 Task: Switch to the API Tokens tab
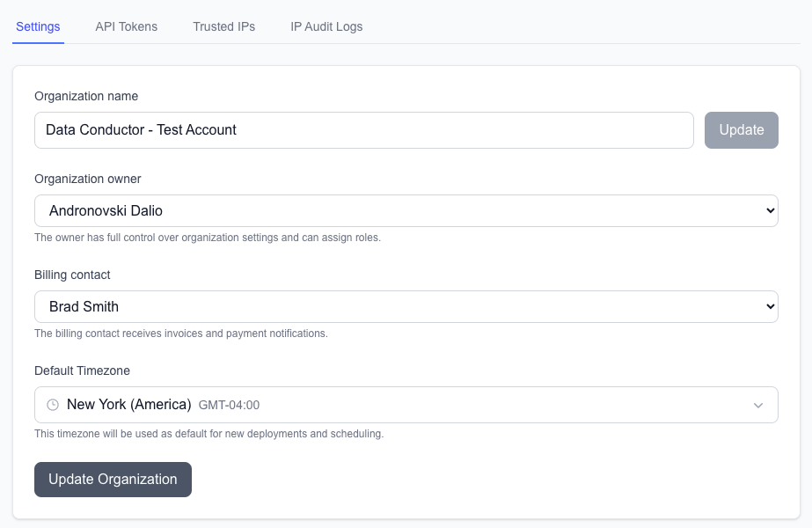(x=126, y=26)
